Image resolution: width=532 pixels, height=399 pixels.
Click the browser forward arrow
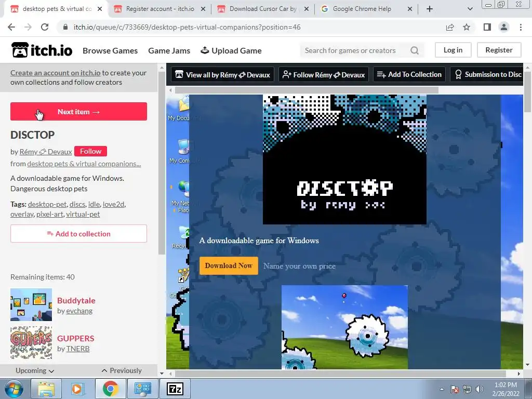coord(28,27)
